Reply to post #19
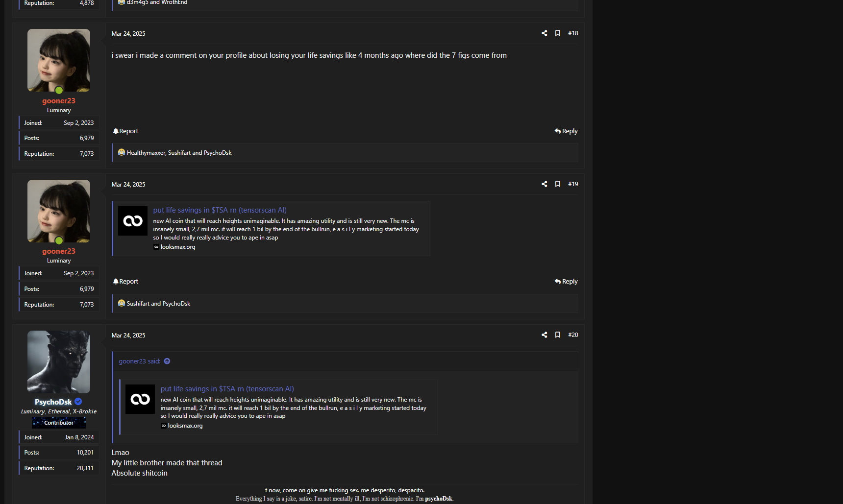Viewport: 843px width, 504px height. click(566, 282)
